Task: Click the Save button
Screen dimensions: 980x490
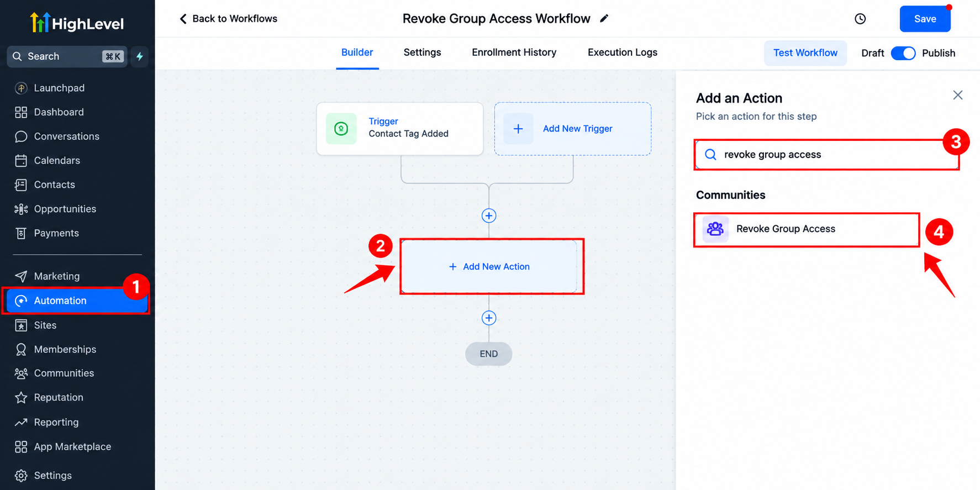Action: coord(925,19)
